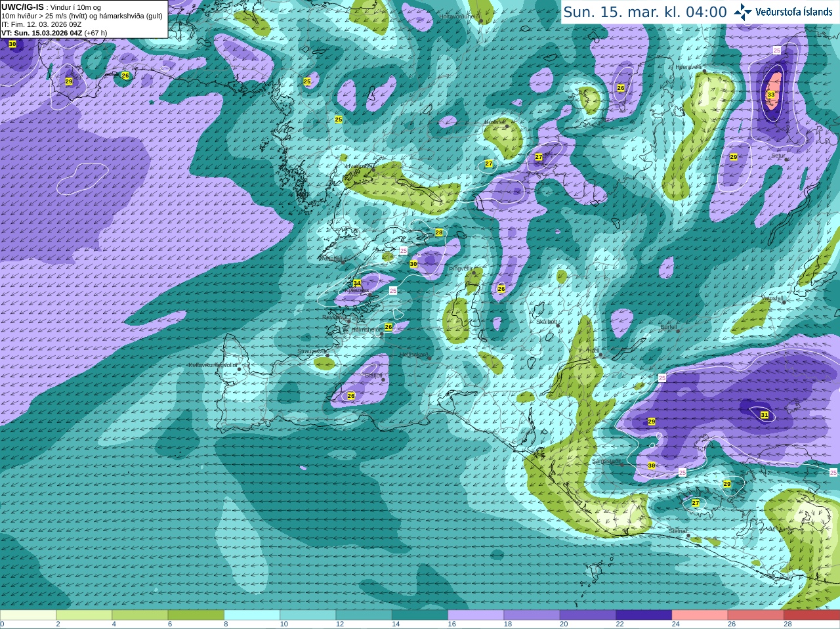Click the legend tick label 16
Screen dimensions: 840x629
point(452,624)
